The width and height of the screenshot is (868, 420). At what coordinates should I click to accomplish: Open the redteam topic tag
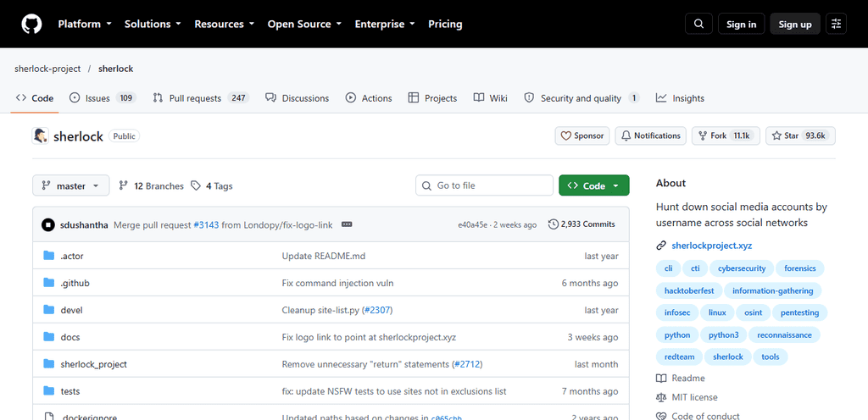click(x=679, y=357)
